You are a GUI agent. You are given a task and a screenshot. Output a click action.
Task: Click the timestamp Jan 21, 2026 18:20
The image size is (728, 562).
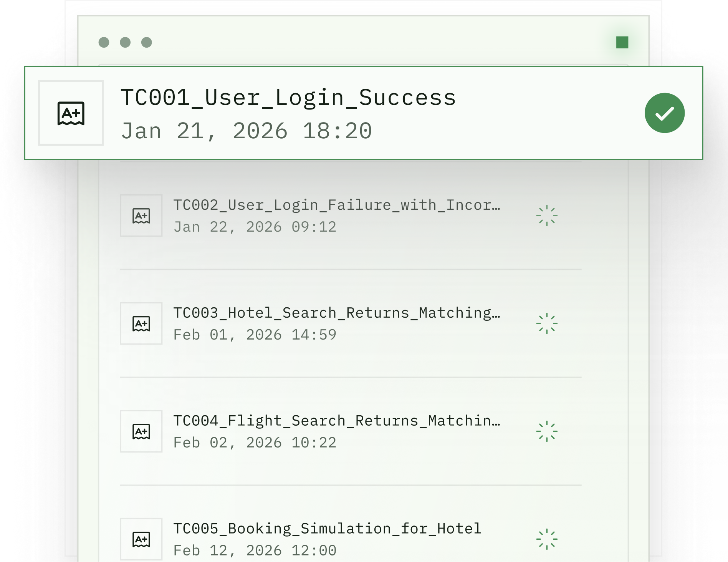247,131
